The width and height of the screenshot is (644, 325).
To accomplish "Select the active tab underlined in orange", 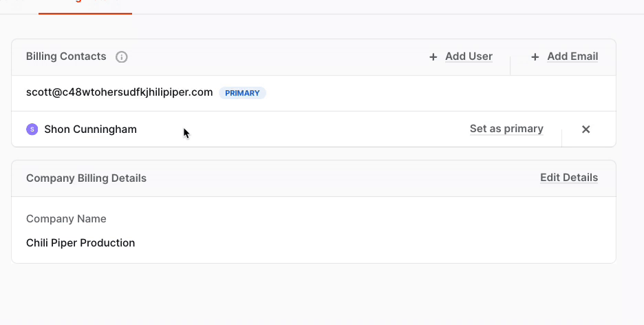I will (85, 6).
